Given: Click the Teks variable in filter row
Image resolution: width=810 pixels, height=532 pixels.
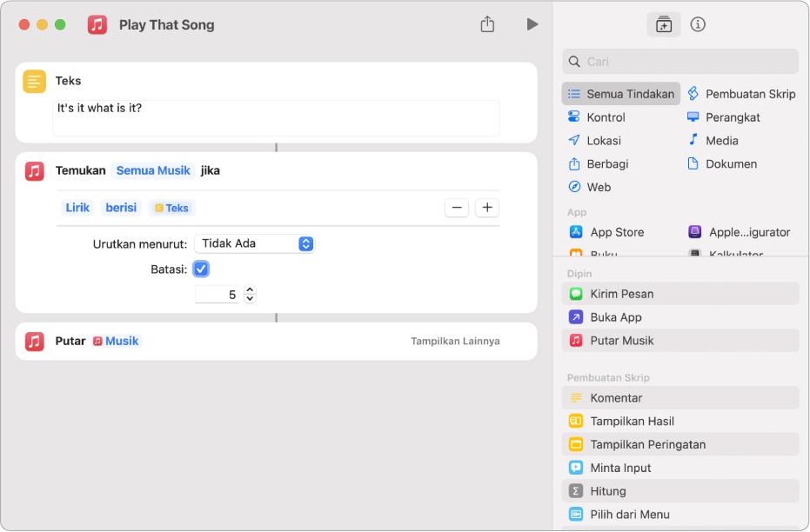Looking at the screenshot, I should click(x=171, y=208).
